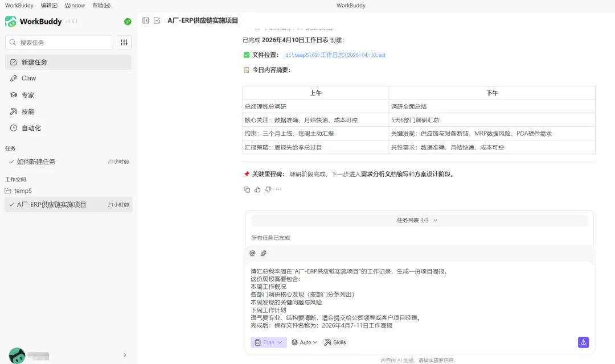Click the 汇报策略：周报先给李总过目 cell
615x364 pixels.
[315, 147]
